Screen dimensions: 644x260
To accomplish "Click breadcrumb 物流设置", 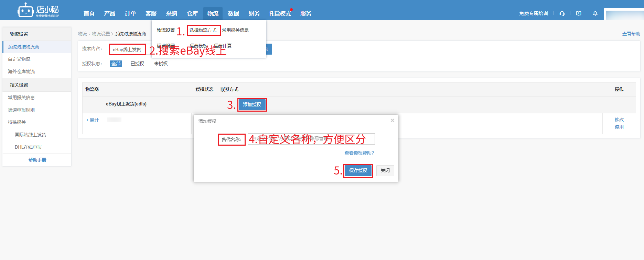I will (x=101, y=34).
